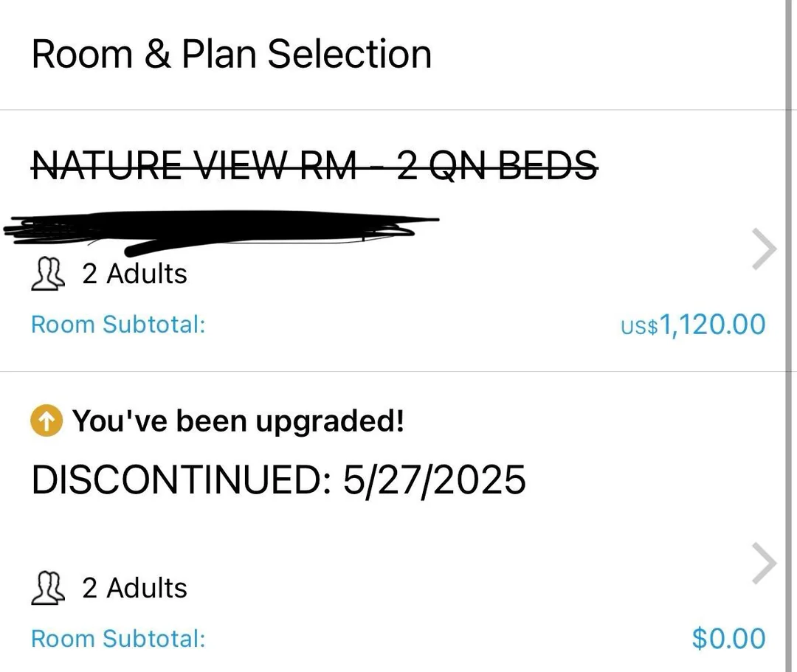This screenshot has width=797, height=672.
Task: Tap the "You've been upgraded!" notice
Action: pos(238,421)
